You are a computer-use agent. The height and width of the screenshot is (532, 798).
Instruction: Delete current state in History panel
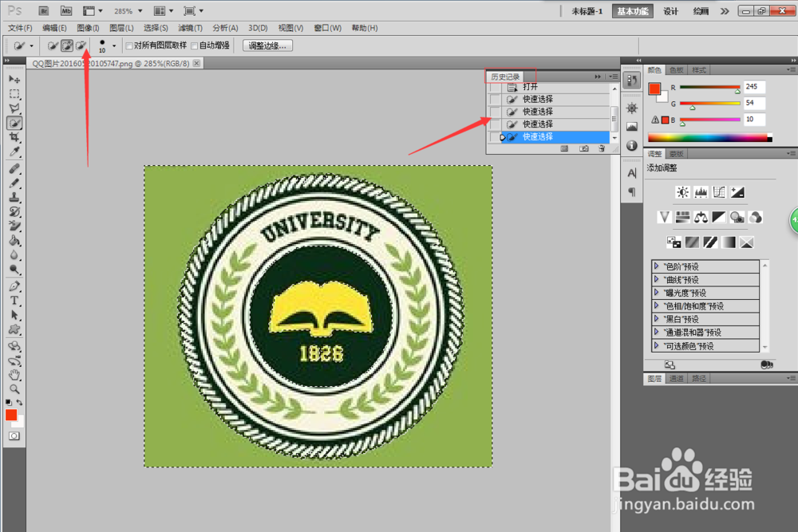click(602, 148)
